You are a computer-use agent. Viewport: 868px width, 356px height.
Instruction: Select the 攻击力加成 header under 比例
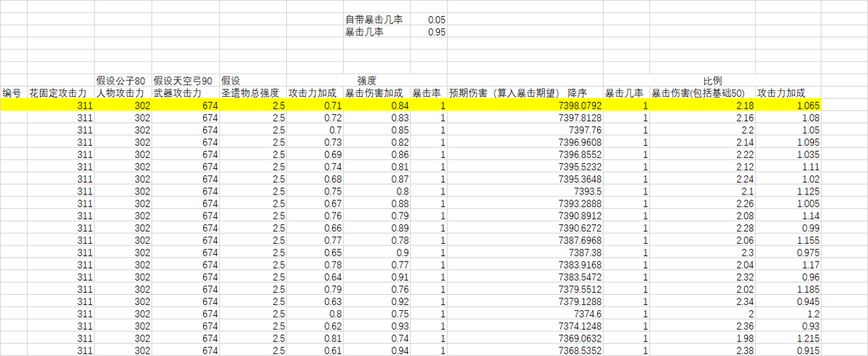[789, 93]
